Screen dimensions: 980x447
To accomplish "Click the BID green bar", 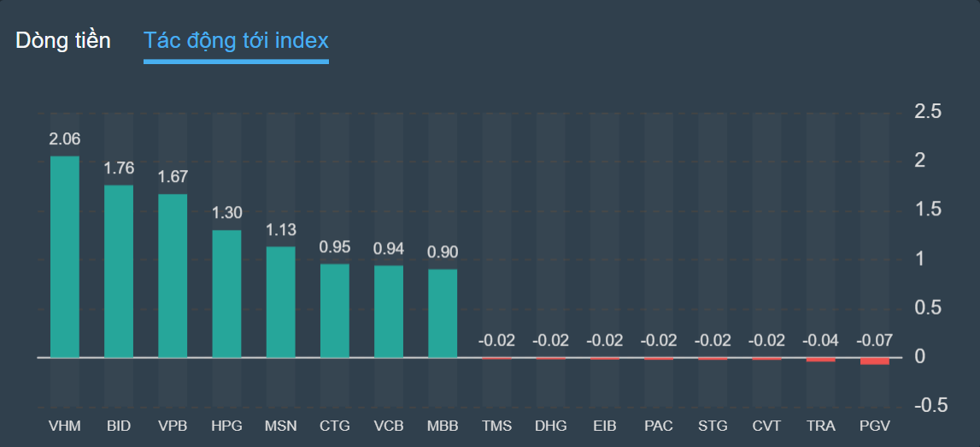I will click(x=119, y=271).
